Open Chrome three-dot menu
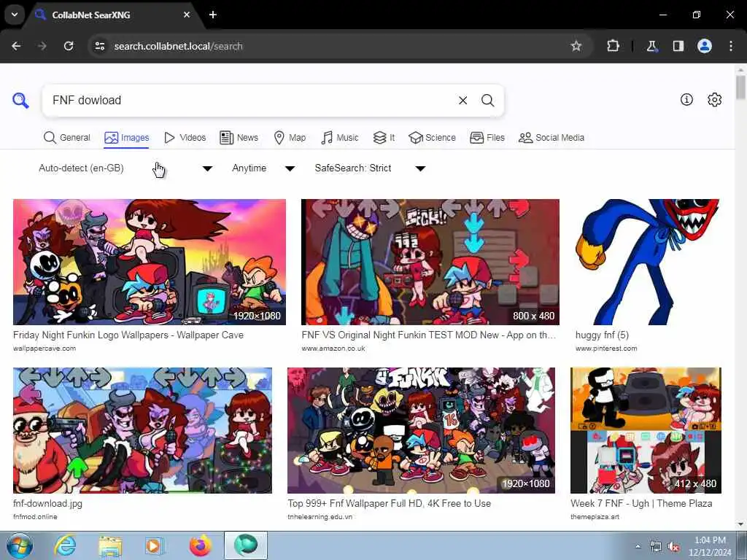 731,46
